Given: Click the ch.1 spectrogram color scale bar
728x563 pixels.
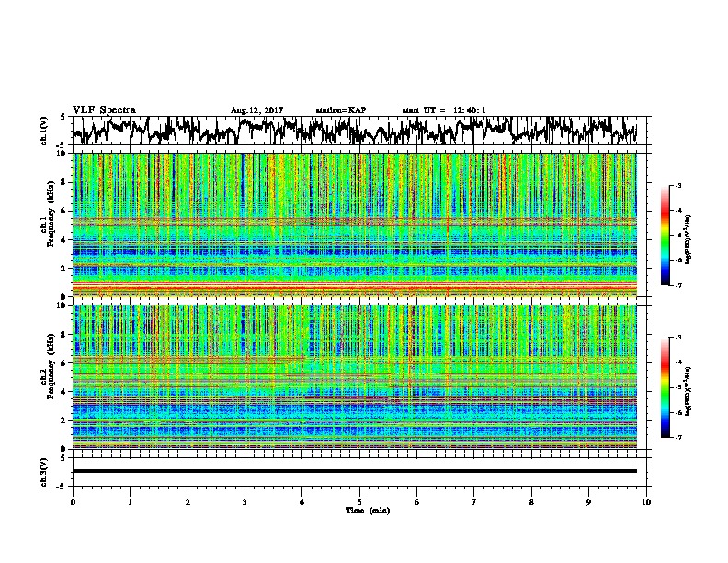Looking at the screenshot, I should point(665,236).
